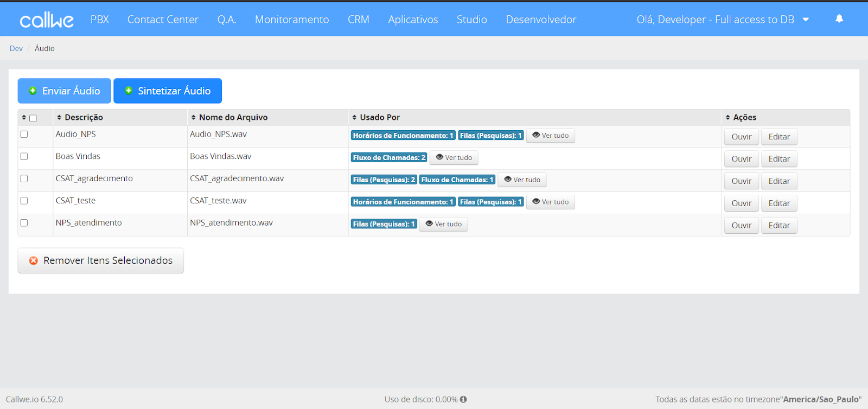The image size is (868, 409).
Task: Toggle the select-all checkbox in header
Action: [33, 118]
